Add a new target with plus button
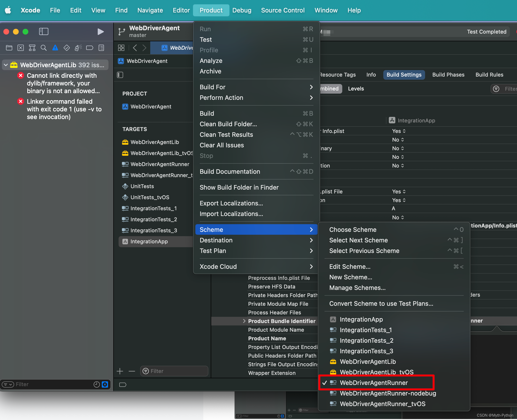This screenshot has height=420, width=517. (x=120, y=371)
